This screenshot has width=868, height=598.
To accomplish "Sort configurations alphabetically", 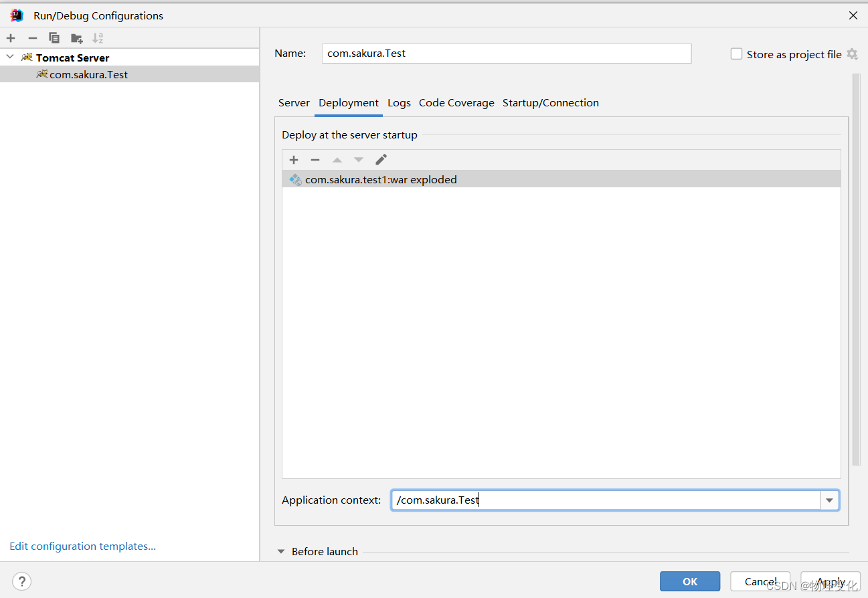I will 98,38.
